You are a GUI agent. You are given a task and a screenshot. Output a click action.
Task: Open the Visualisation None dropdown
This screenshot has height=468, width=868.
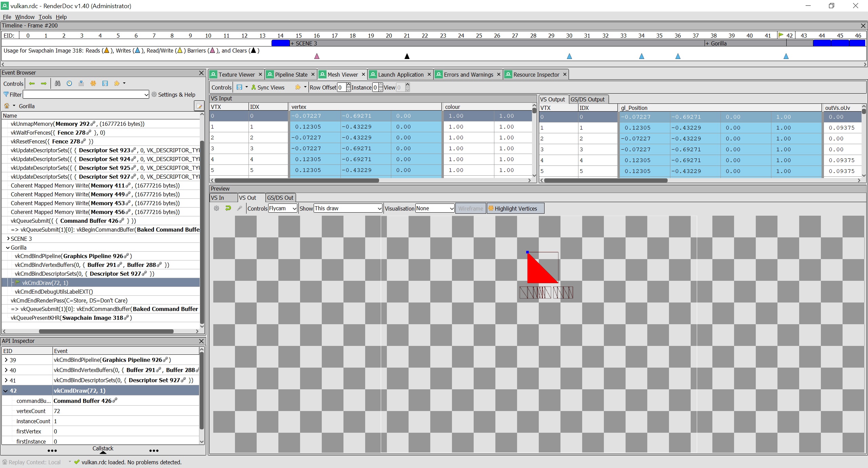435,208
